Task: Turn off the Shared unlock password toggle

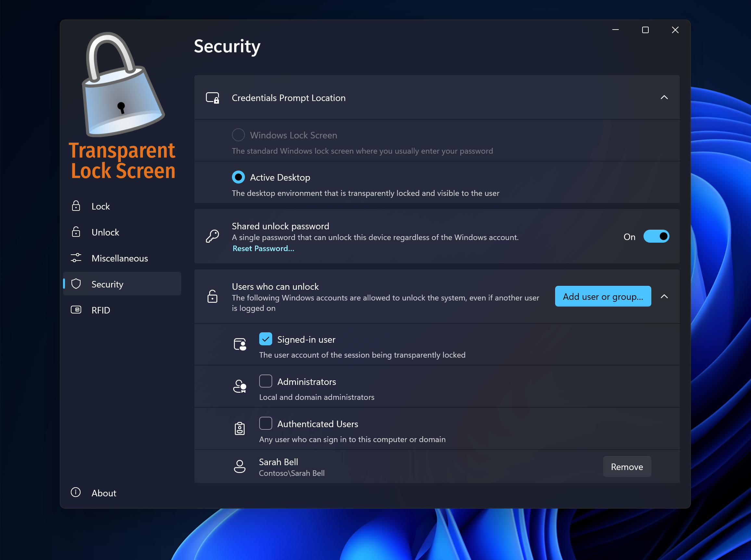Action: pyautogui.click(x=656, y=236)
